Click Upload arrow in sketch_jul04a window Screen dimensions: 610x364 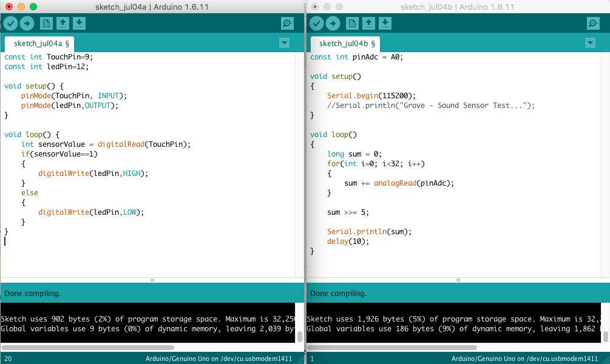point(27,23)
